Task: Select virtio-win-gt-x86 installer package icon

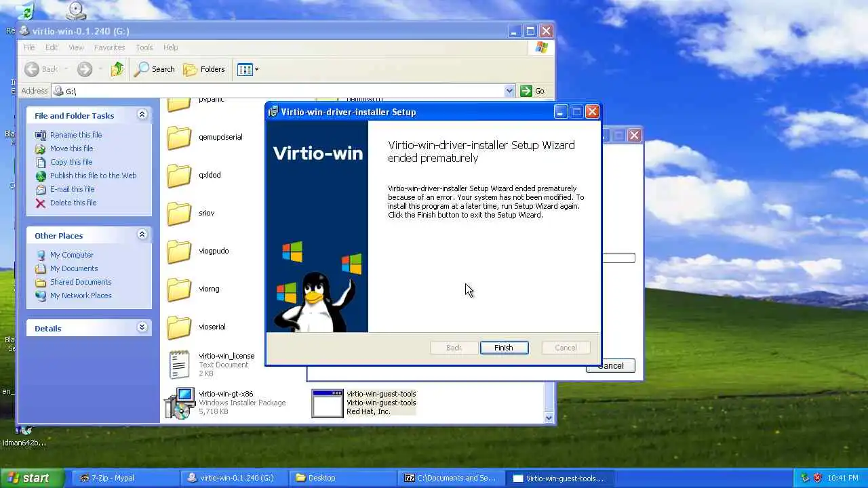Action: click(180, 403)
